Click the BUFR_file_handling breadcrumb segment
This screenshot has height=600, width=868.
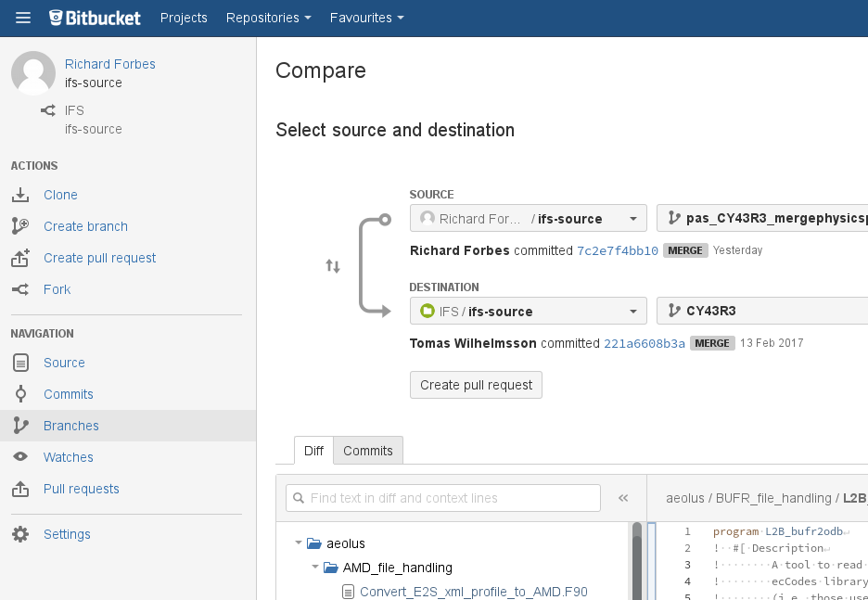[x=773, y=498]
